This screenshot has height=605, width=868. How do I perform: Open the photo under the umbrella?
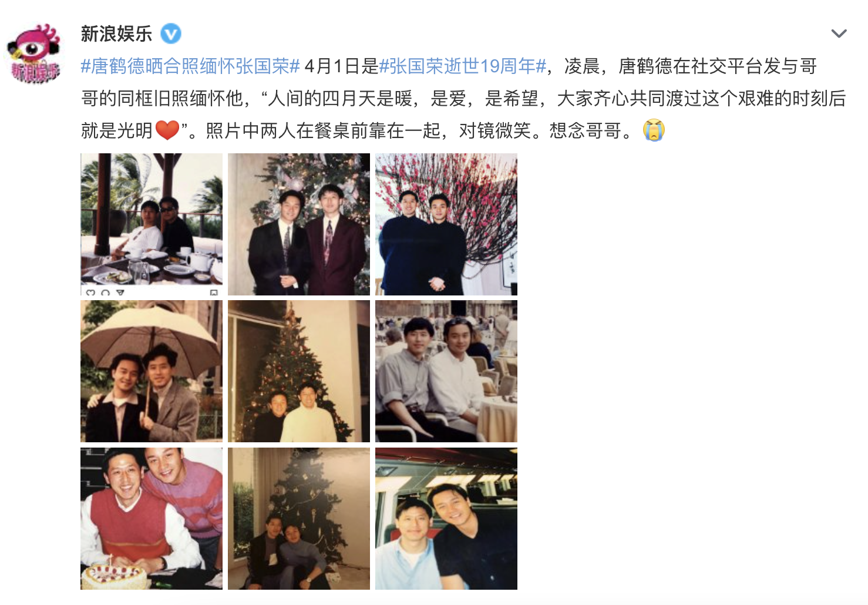152,371
